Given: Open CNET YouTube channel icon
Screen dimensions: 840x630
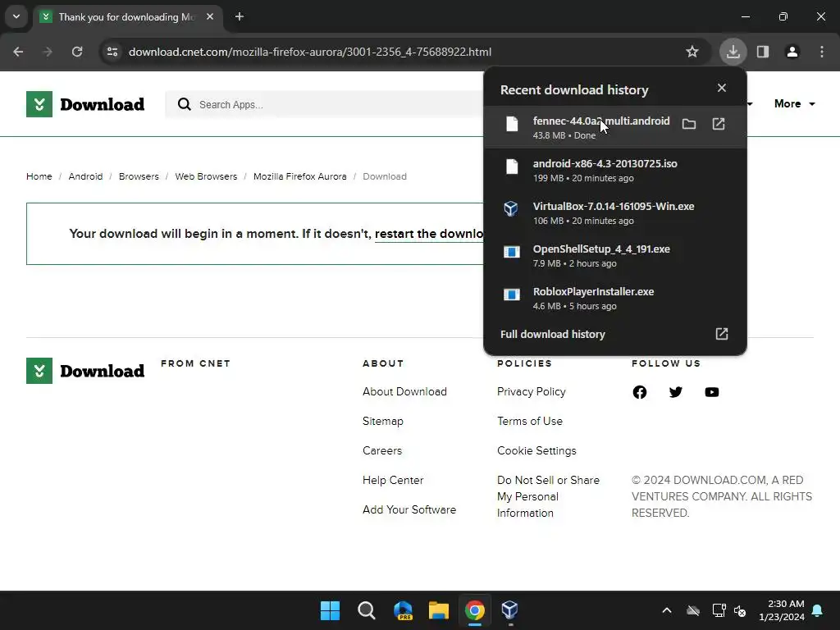Looking at the screenshot, I should click(712, 392).
